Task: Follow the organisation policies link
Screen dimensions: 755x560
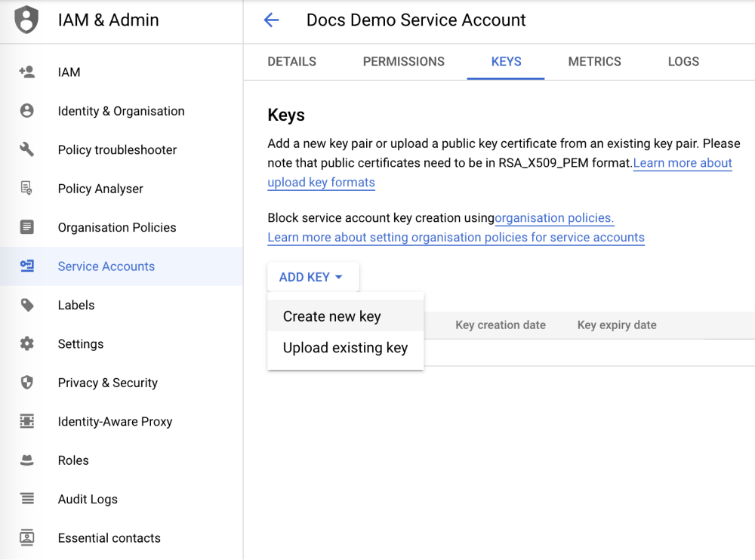Action: [x=554, y=218]
